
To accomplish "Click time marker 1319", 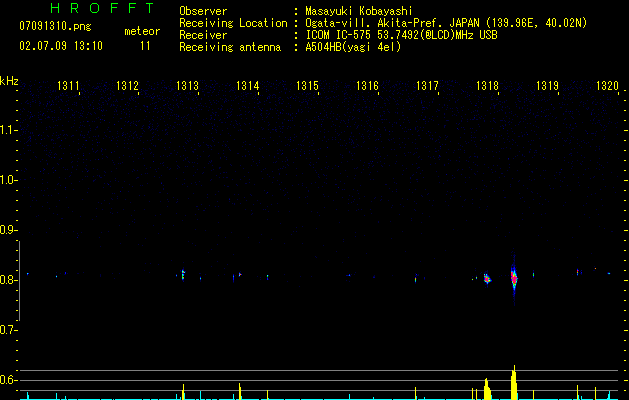I will [x=547, y=85].
